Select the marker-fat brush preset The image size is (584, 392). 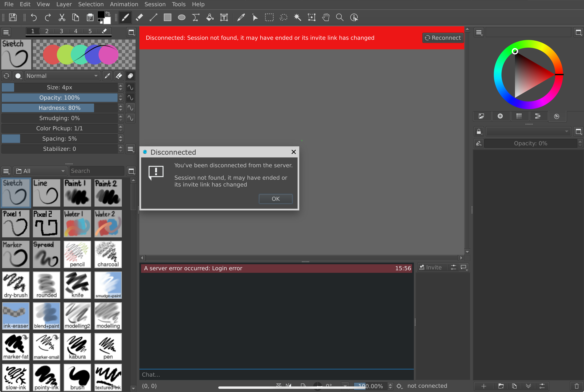pyautogui.click(x=16, y=347)
